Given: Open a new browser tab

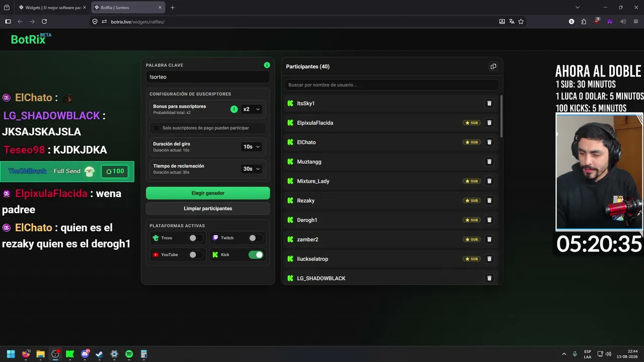Looking at the screenshot, I should pos(173,8).
